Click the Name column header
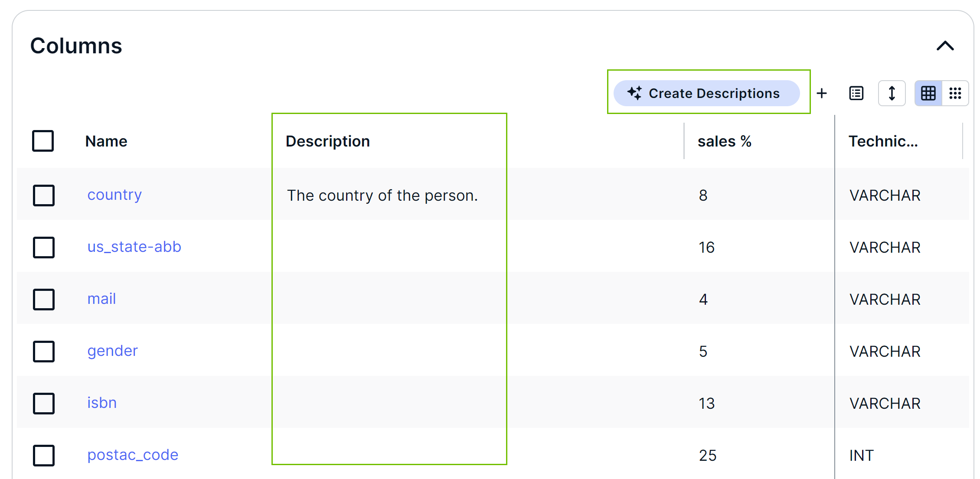980x479 pixels. coord(106,141)
